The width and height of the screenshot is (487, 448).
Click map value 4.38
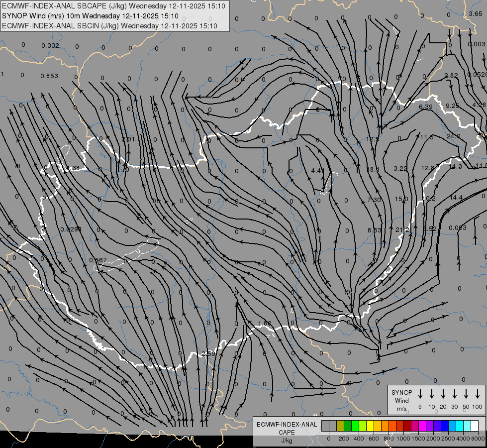73,168
